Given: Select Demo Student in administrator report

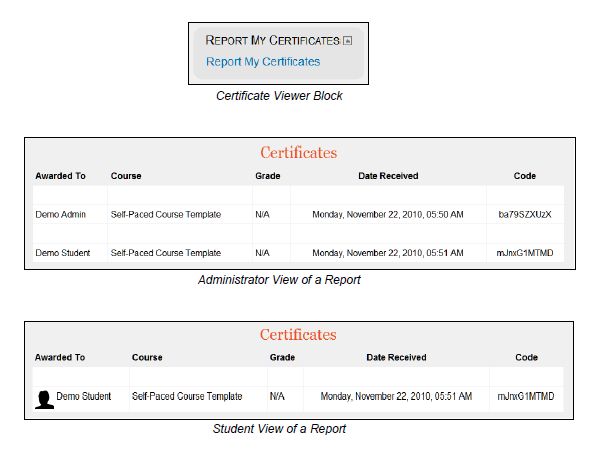Looking at the screenshot, I should 63,253.
